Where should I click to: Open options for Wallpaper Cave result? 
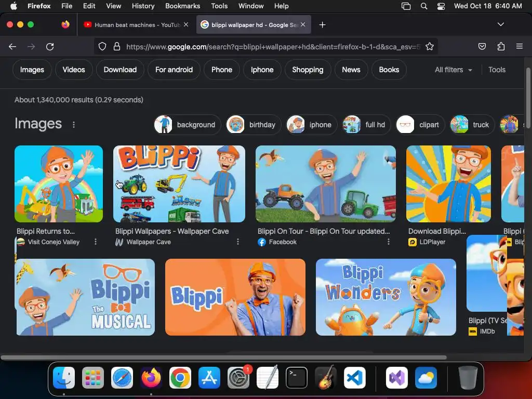(x=238, y=242)
